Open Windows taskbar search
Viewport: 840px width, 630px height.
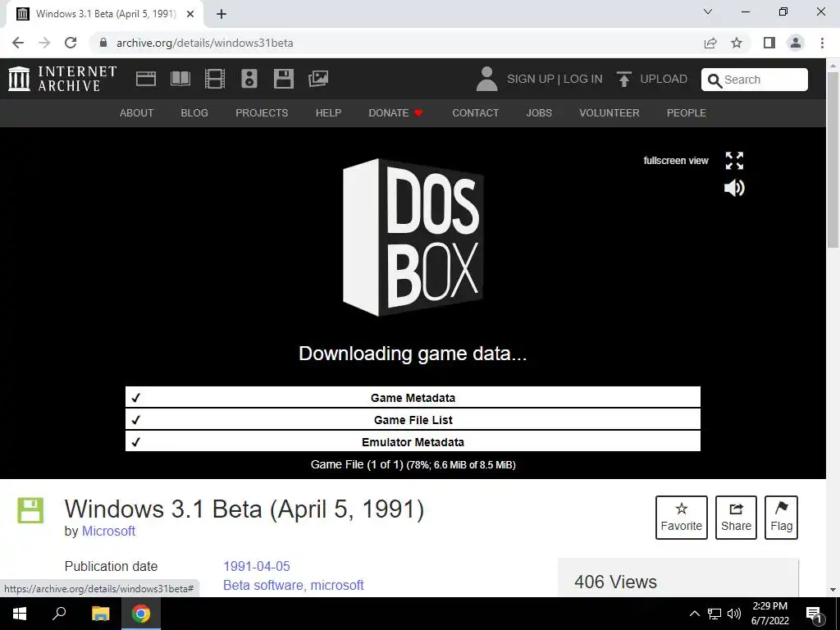click(x=59, y=614)
